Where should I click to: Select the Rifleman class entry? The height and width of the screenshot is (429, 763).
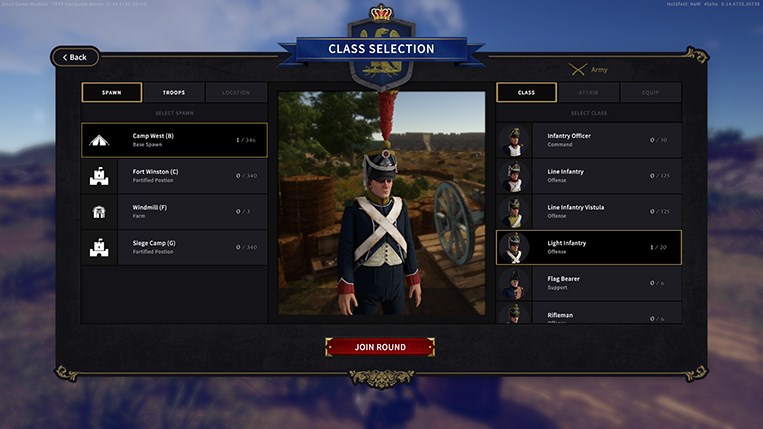[x=589, y=313]
